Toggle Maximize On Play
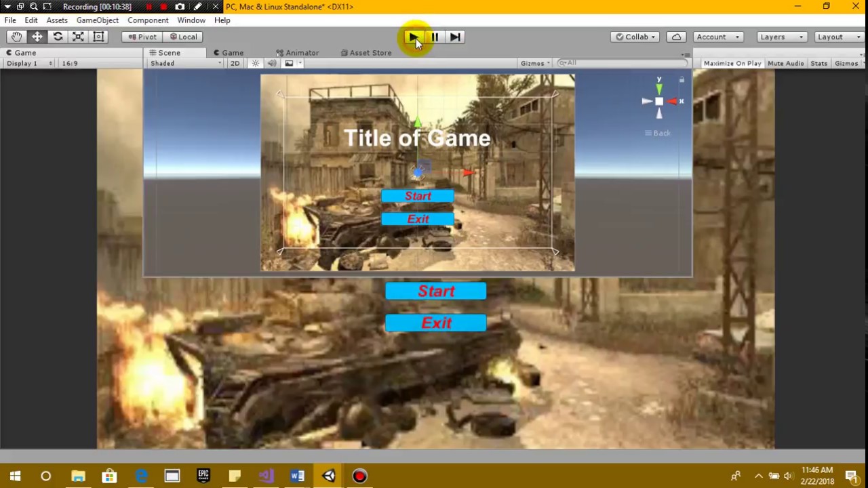This screenshot has height=488, width=868. pos(732,63)
